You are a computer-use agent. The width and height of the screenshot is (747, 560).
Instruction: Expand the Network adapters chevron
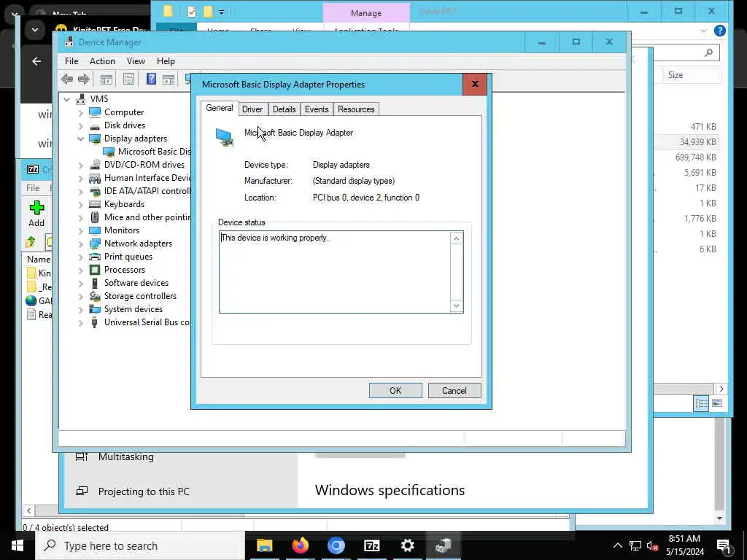(x=80, y=244)
